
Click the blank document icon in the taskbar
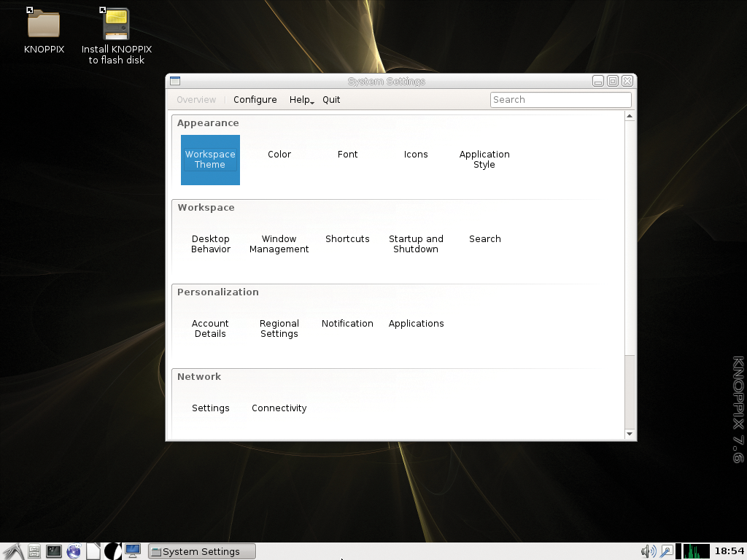93,551
